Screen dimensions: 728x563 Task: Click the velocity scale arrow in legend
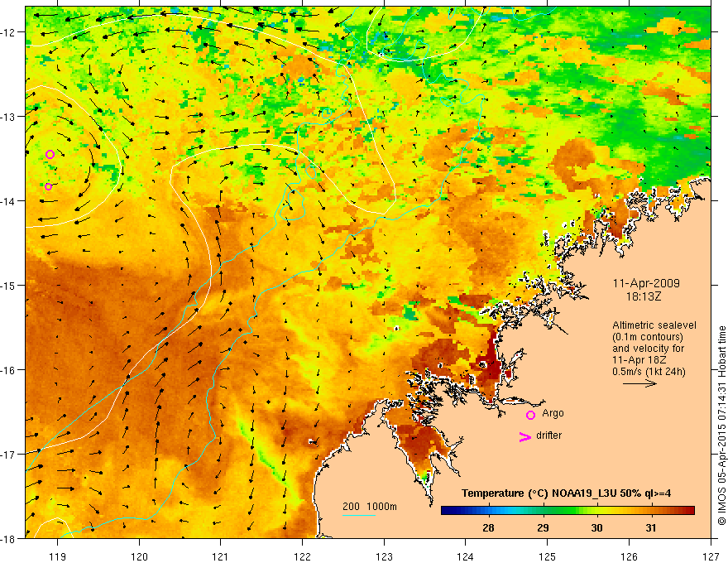639,383
